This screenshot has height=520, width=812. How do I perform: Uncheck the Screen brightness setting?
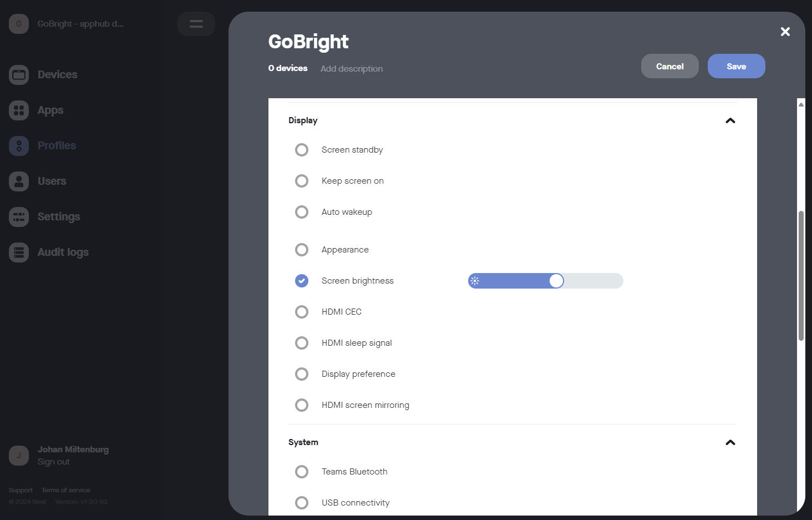tap(302, 281)
